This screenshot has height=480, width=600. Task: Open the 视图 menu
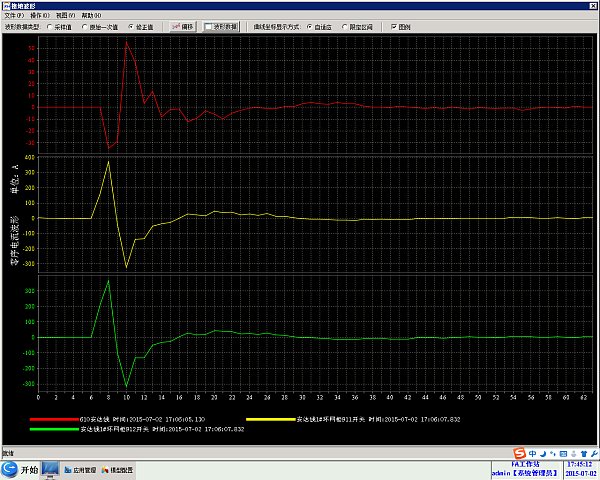click(x=65, y=15)
